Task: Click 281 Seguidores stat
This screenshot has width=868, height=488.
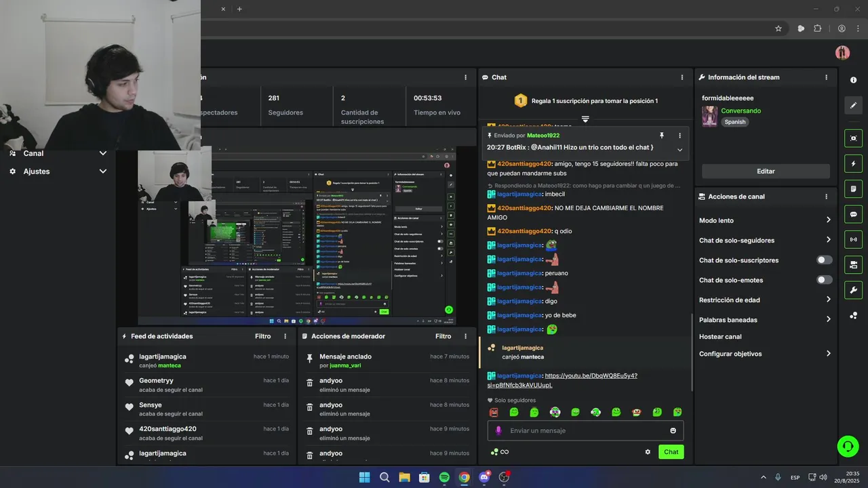Action: 285,105
